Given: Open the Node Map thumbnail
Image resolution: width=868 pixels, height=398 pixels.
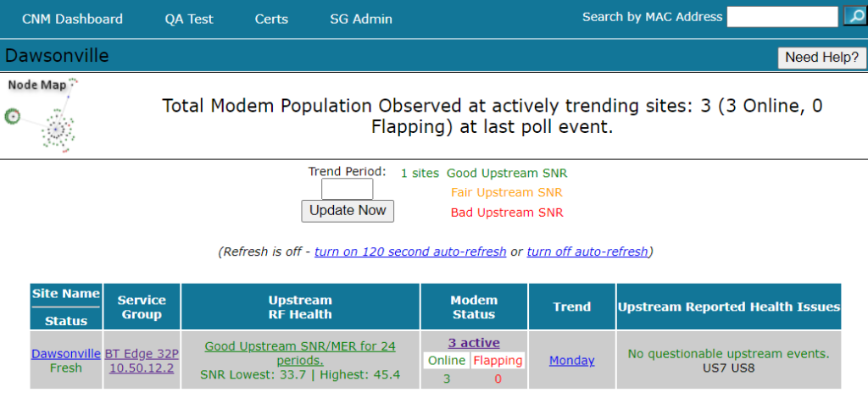Looking at the screenshot, I should (42, 116).
